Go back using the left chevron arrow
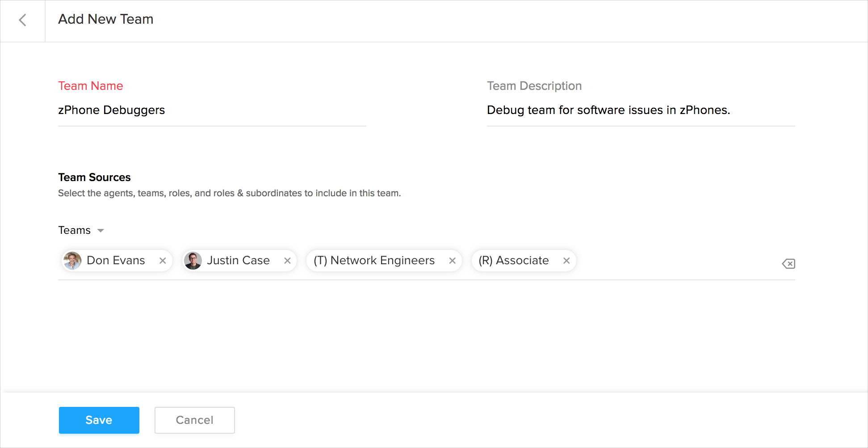The height and width of the screenshot is (448, 868). point(22,20)
